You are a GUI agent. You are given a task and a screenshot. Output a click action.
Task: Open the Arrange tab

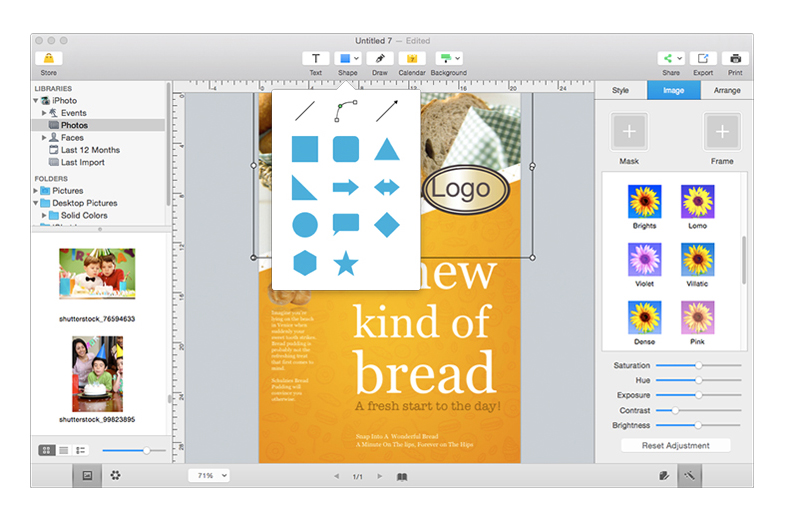coord(727,91)
